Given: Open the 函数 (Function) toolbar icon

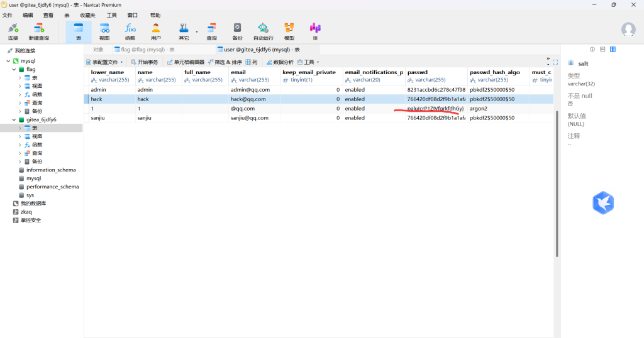Looking at the screenshot, I should (x=130, y=31).
